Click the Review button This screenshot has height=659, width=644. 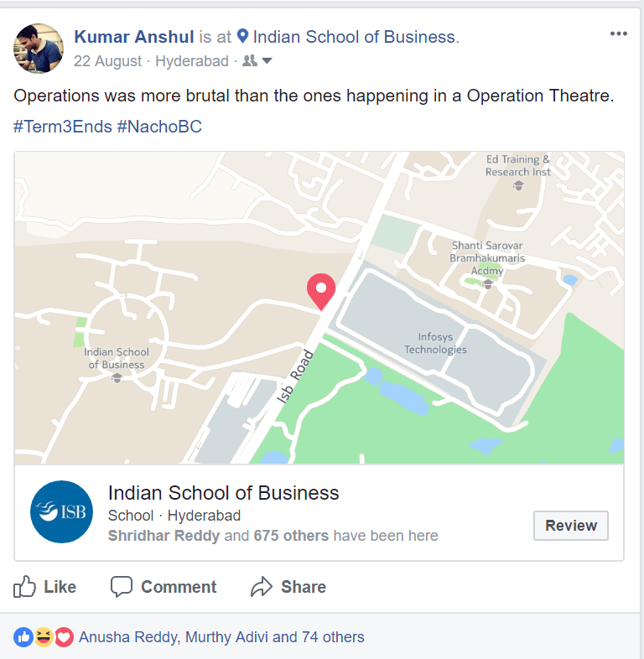571,526
